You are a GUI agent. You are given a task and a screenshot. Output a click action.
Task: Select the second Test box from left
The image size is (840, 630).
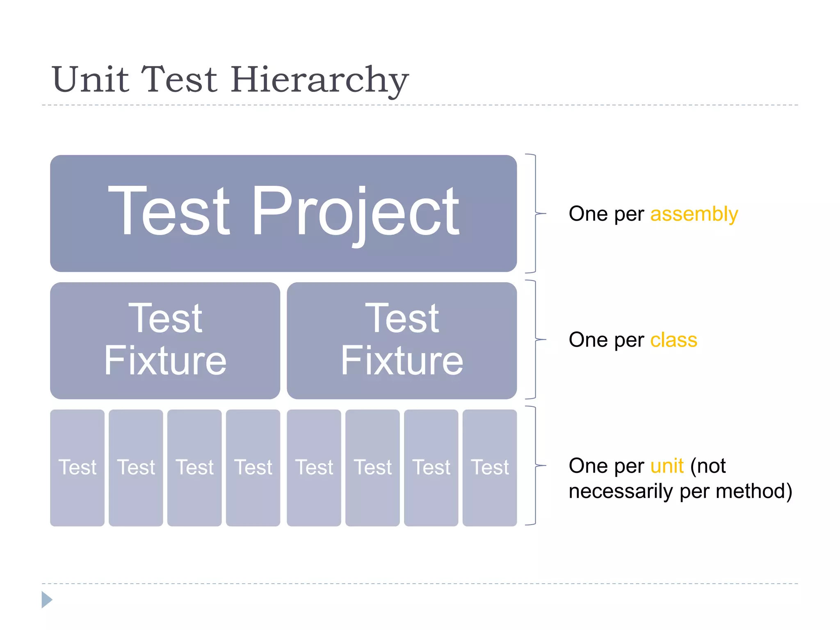[x=136, y=468]
